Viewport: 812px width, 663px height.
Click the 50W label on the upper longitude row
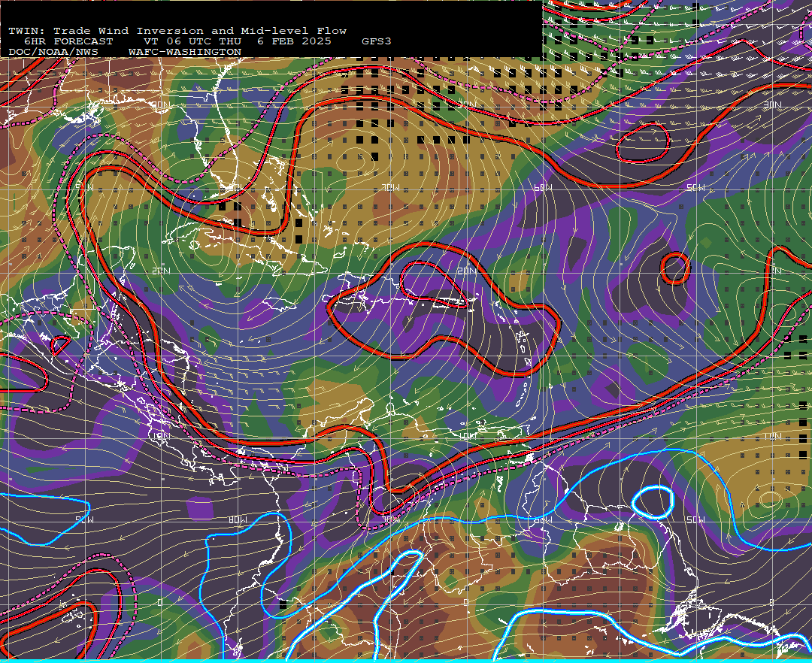[x=696, y=187]
